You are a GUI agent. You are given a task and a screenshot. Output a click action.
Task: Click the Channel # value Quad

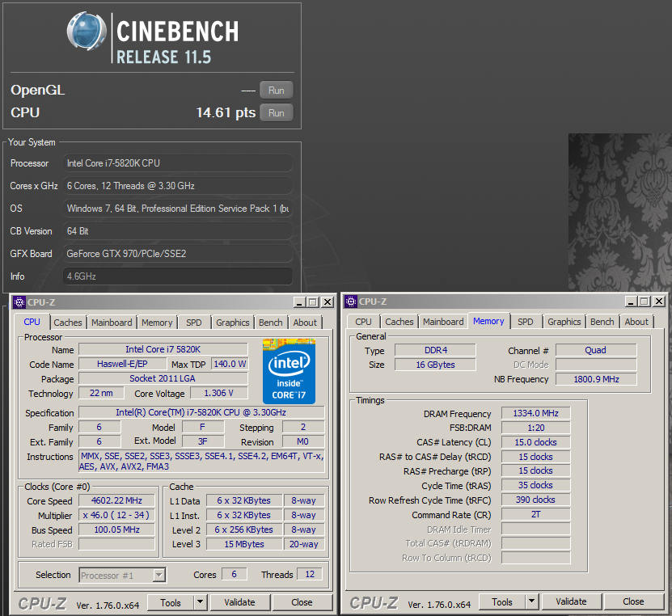596,350
